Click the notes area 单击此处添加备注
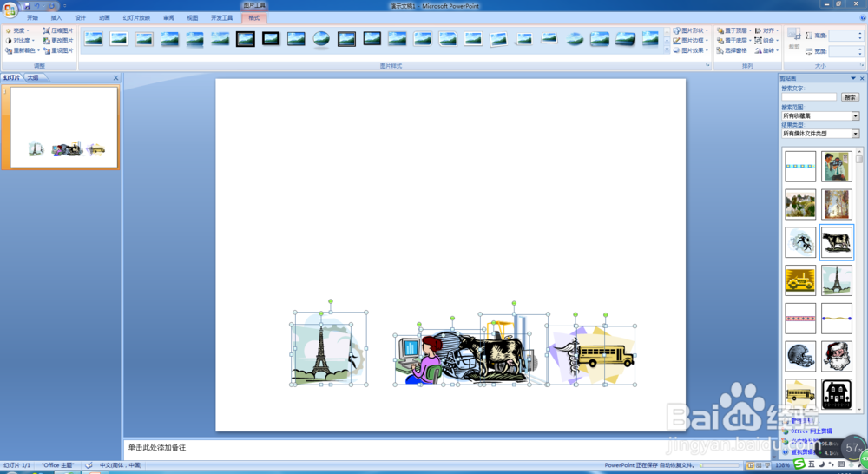This screenshot has width=868, height=474. tap(157, 447)
